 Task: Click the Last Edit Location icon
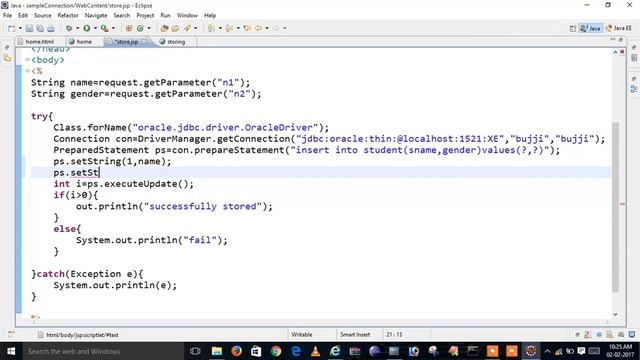(x=247, y=28)
